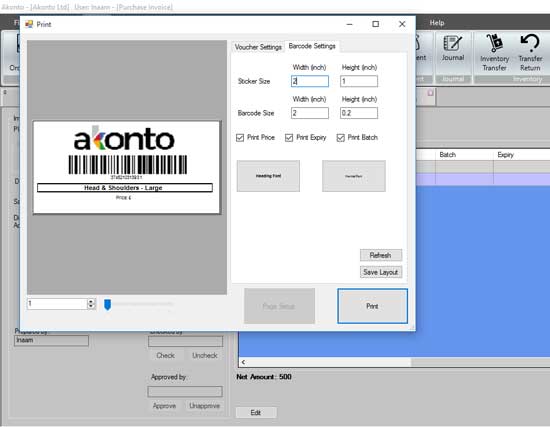This screenshot has height=427, width=550.
Task: Maximize the Print dialog window
Action: [x=375, y=24]
